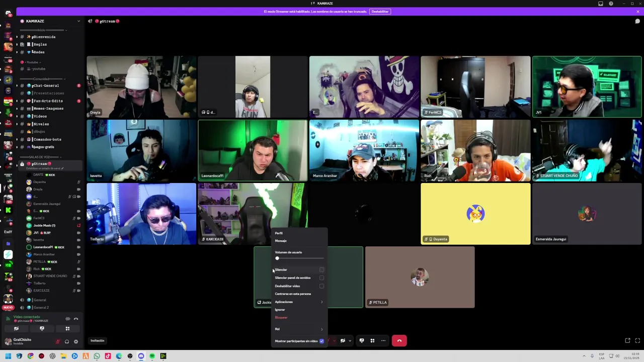Open user settings gear icon
This screenshot has height=362, width=644.
click(76, 341)
